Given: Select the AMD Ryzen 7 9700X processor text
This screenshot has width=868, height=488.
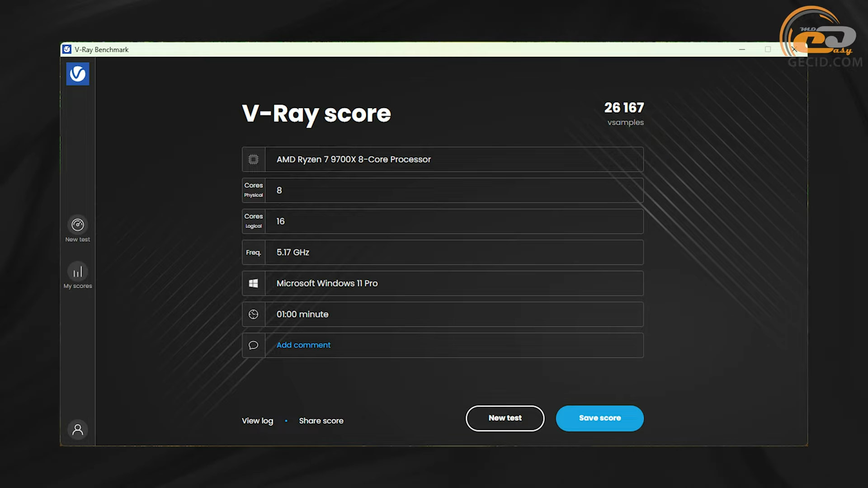Looking at the screenshot, I should 354,160.
